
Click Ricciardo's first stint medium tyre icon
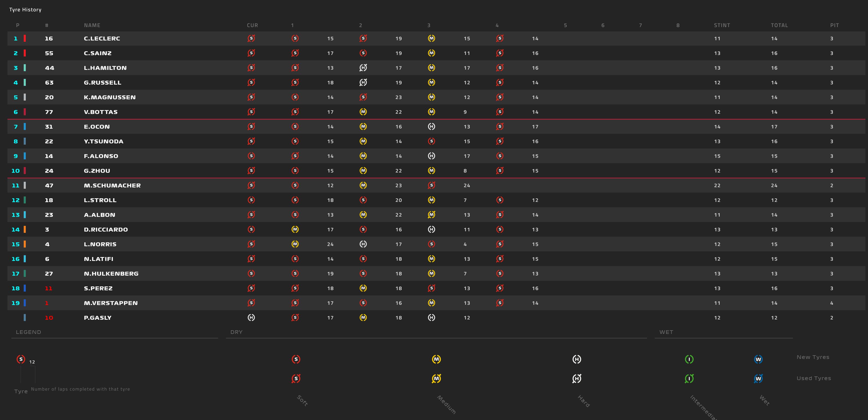click(x=295, y=229)
